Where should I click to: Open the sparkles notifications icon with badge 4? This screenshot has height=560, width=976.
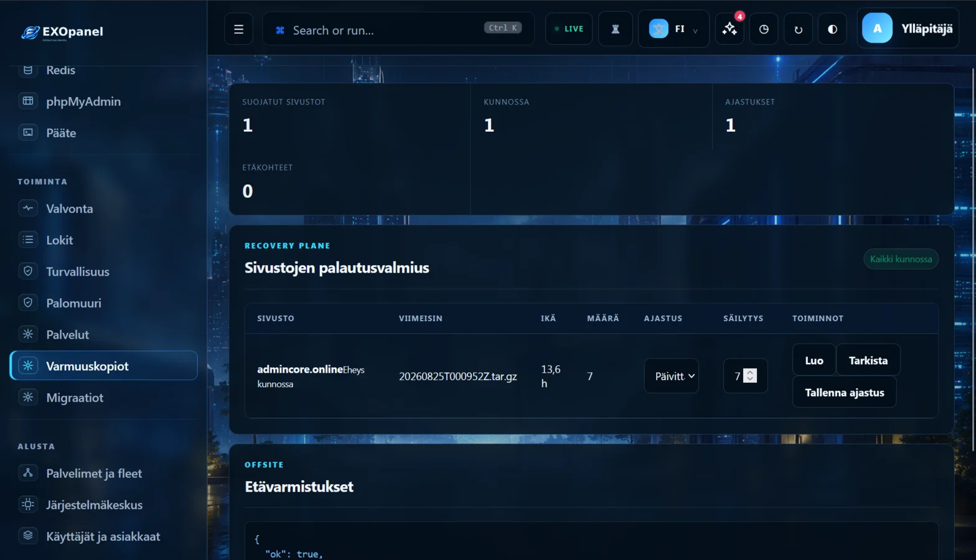[730, 29]
